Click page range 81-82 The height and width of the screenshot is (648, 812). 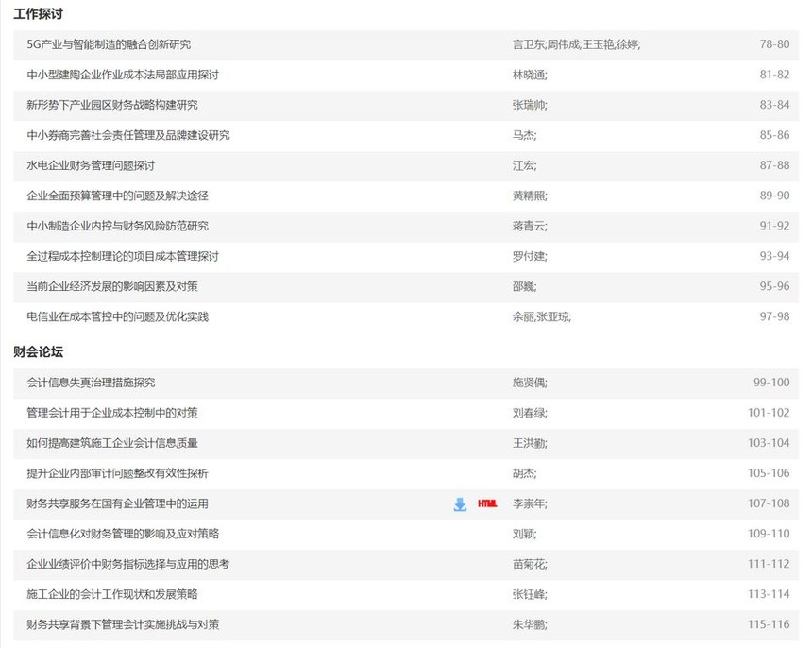click(x=775, y=75)
